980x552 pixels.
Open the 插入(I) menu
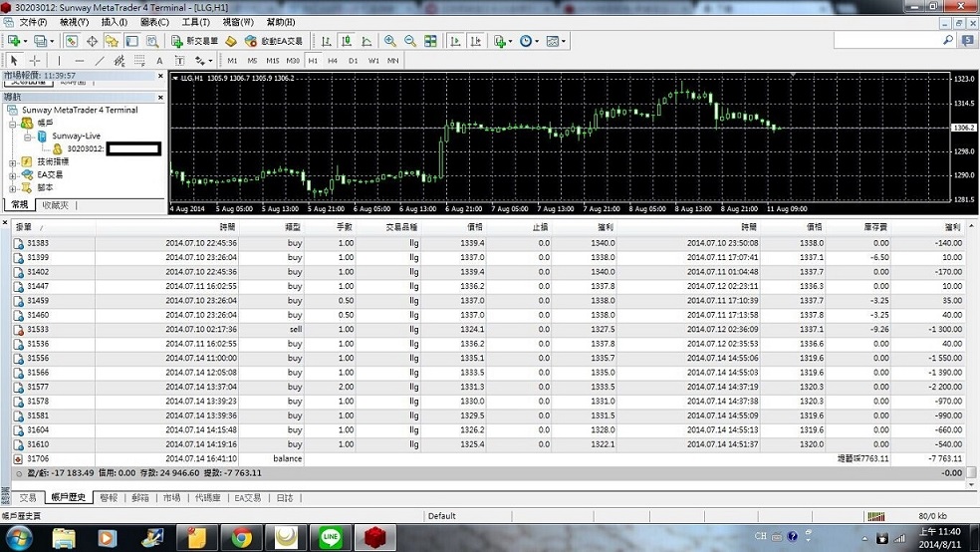pyautogui.click(x=115, y=22)
